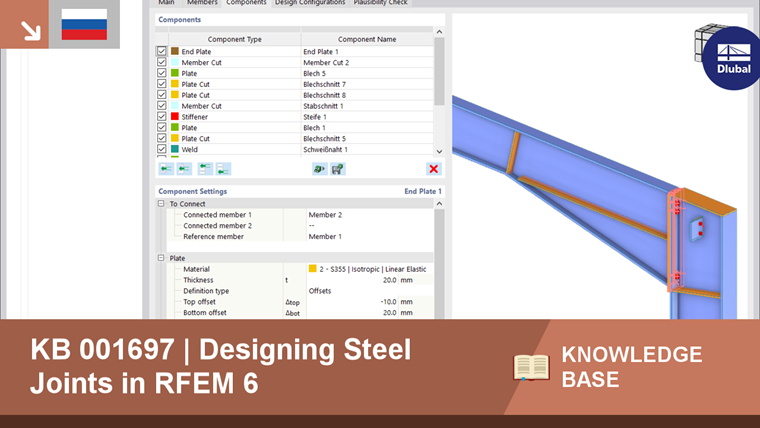
Task: Open the Material dropdown showing S355
Action: point(370,269)
